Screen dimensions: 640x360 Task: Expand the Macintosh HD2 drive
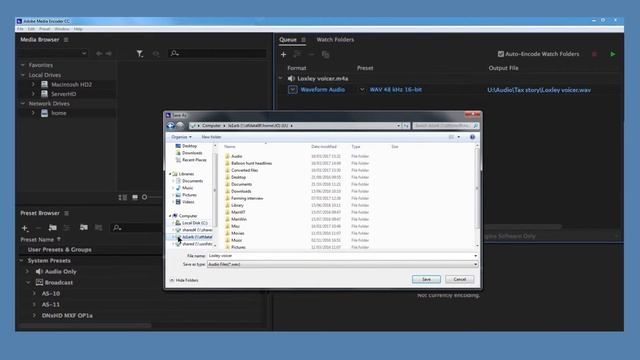(x=33, y=84)
